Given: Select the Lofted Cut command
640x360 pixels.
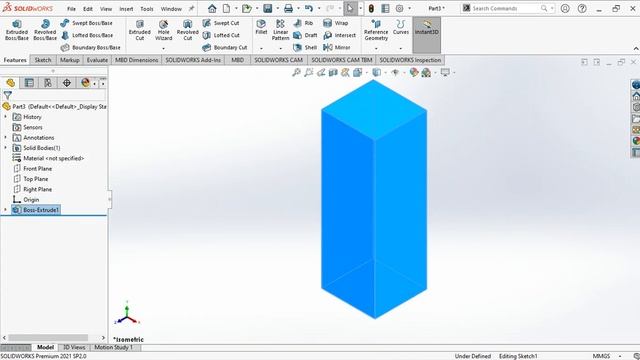Looking at the screenshot, I should point(221,36).
